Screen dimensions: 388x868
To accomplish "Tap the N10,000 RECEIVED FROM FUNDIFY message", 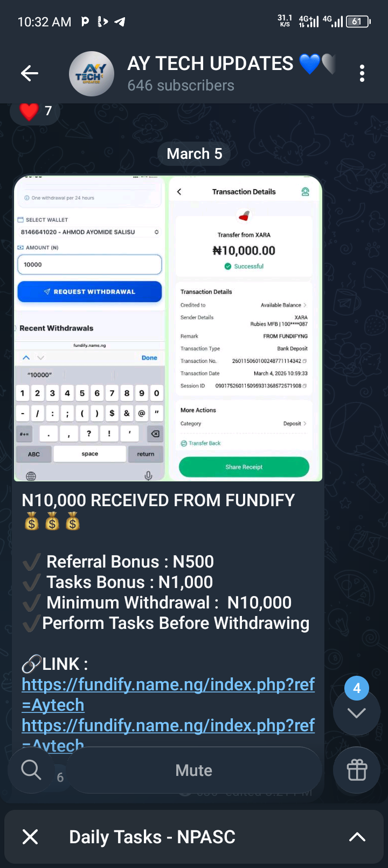I will (x=158, y=500).
